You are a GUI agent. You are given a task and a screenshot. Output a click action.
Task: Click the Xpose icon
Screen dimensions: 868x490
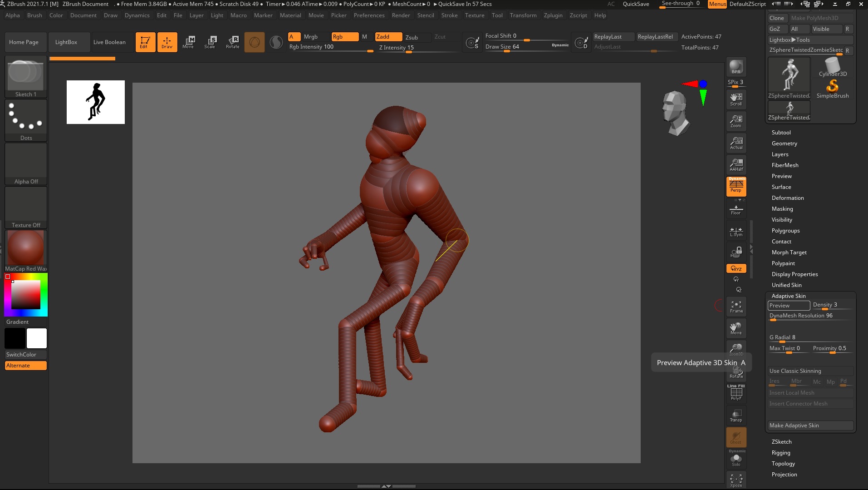click(736, 480)
